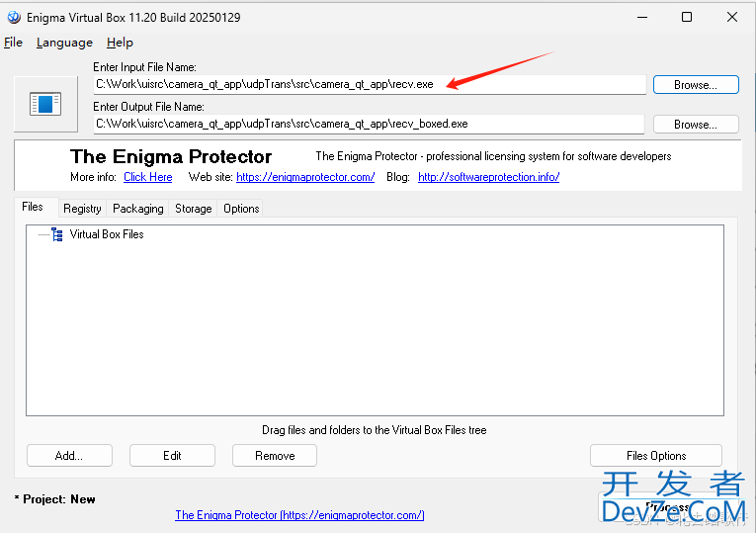Screen dimensions: 756x533
Task: Click the Virtual Box Files tree icon
Action: (x=57, y=234)
